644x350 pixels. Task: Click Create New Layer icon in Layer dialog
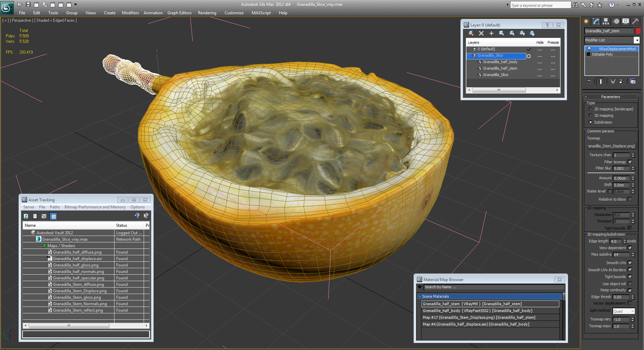pyautogui.click(x=471, y=33)
